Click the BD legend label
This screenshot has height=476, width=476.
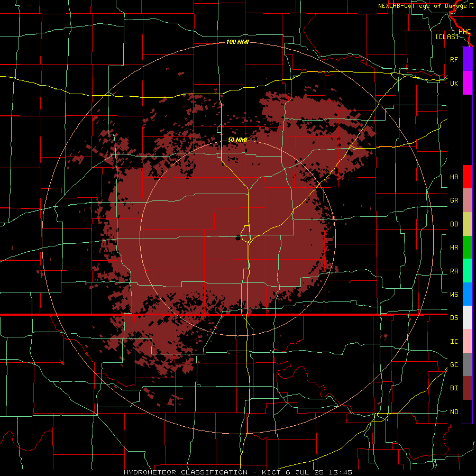(454, 224)
